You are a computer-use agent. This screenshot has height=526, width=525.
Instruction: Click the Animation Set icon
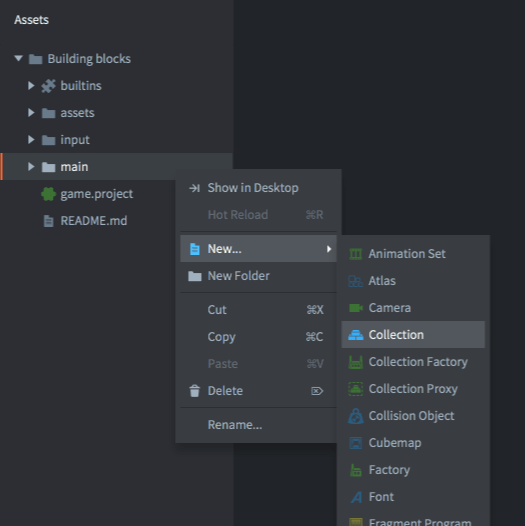pyautogui.click(x=356, y=254)
